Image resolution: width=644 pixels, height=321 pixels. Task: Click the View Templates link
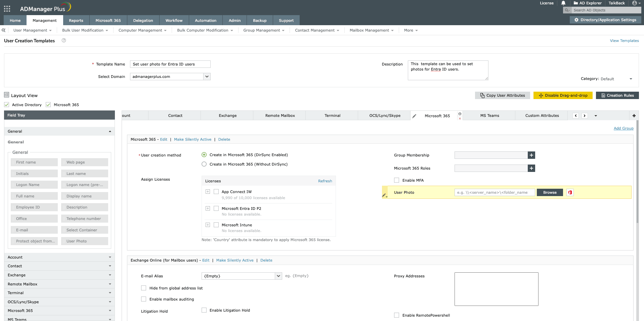click(x=625, y=41)
